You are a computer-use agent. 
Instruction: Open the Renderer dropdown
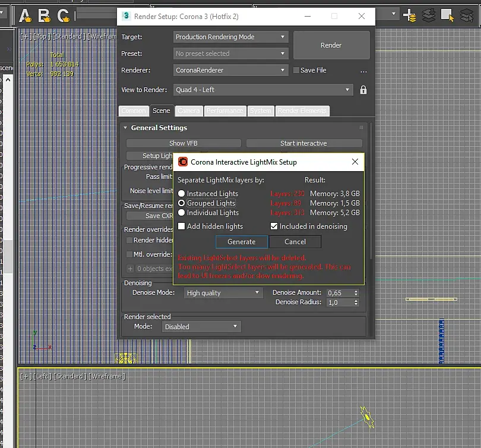pos(230,70)
